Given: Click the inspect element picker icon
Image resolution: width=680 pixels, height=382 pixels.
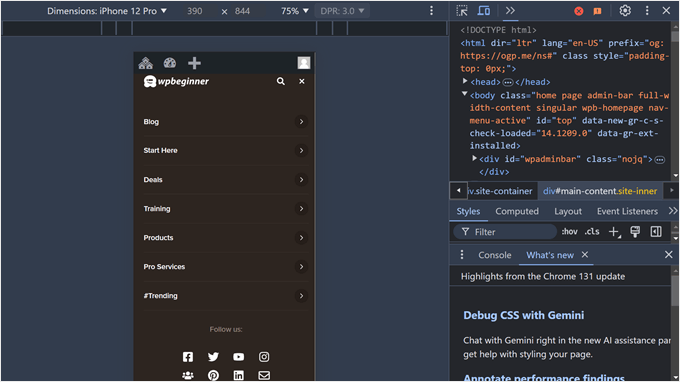Looking at the screenshot, I should click(x=462, y=11).
